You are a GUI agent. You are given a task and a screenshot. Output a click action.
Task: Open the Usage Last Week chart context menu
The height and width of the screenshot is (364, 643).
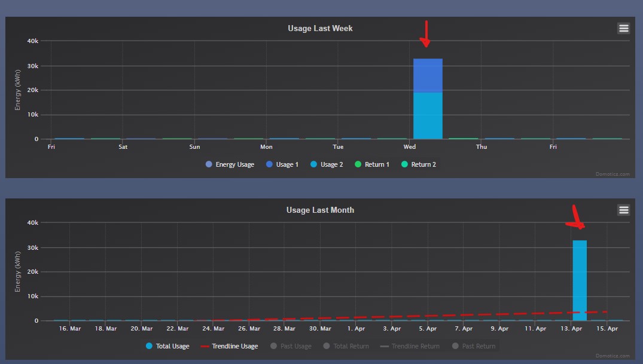point(623,28)
